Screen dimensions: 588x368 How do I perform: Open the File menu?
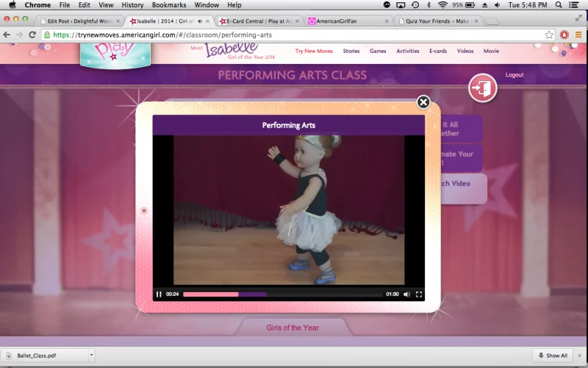coord(65,5)
